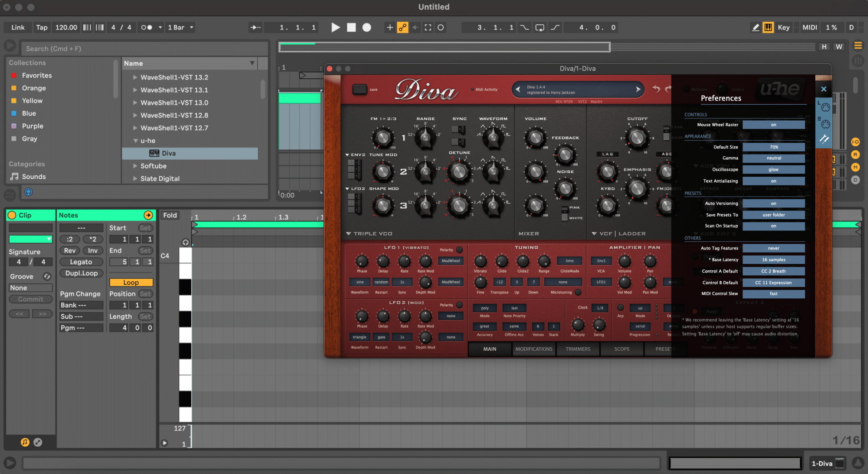Click the Link button
The image size is (868, 474).
point(18,27)
